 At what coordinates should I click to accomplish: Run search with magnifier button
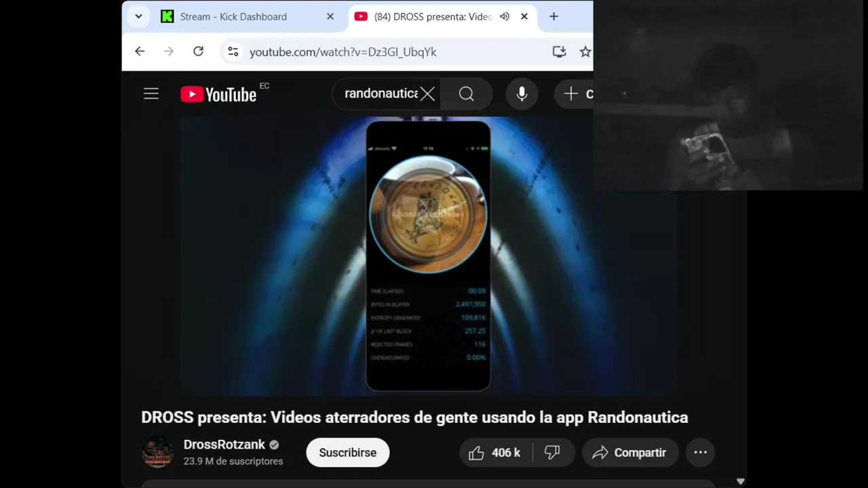point(467,94)
